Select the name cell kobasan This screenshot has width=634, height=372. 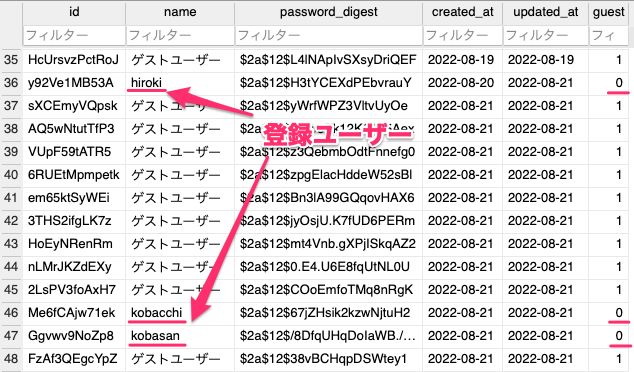coord(180,336)
